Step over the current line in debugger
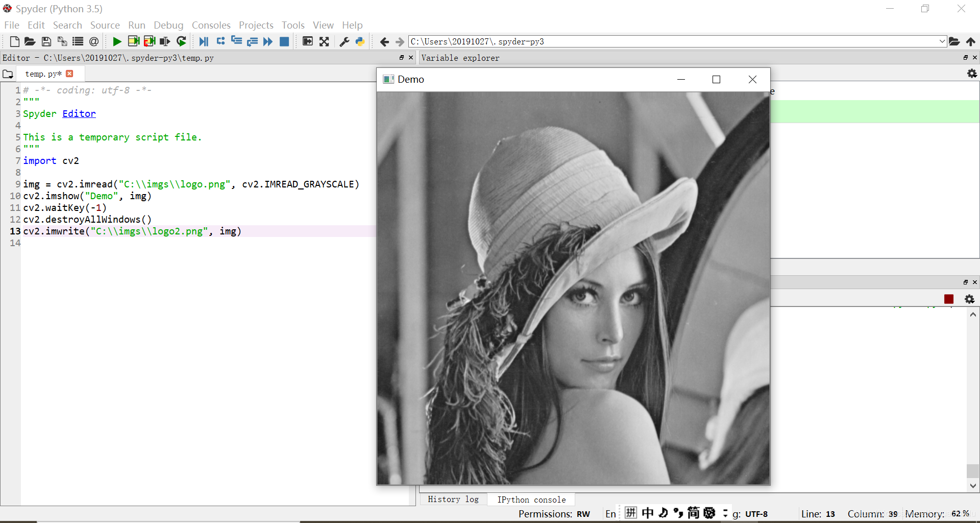Viewport: 980px width, 523px height. tap(220, 41)
